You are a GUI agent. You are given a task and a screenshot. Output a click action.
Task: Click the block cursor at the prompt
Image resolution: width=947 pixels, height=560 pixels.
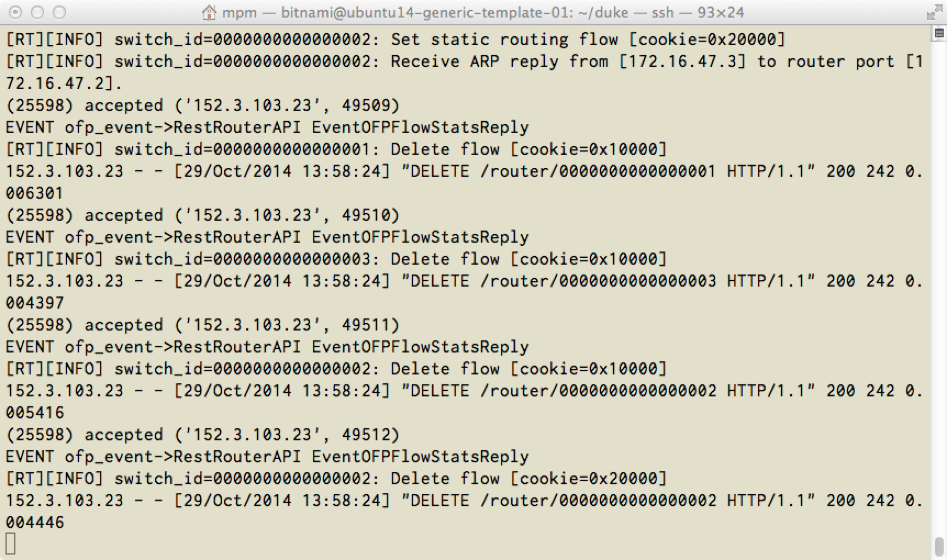tap(10, 544)
